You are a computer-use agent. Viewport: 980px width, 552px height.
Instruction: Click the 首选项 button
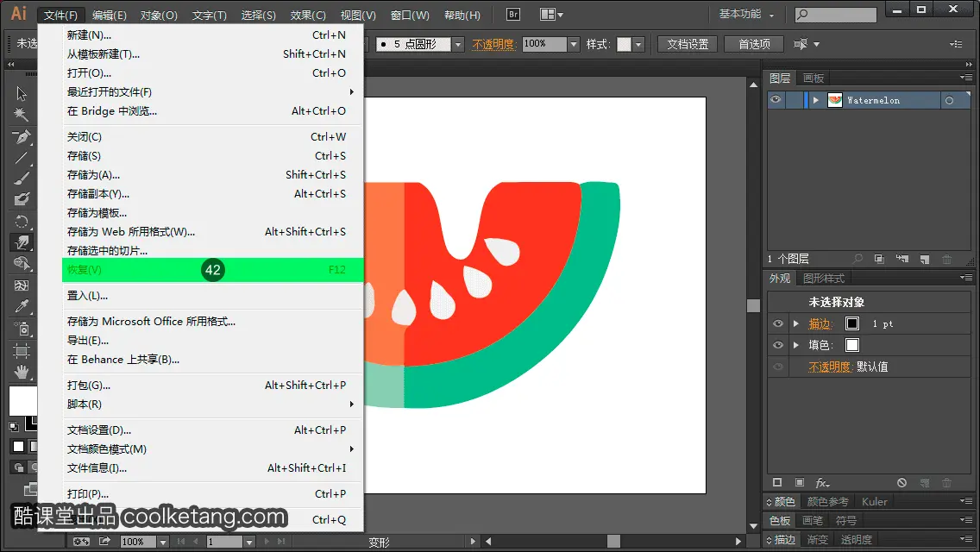754,44
